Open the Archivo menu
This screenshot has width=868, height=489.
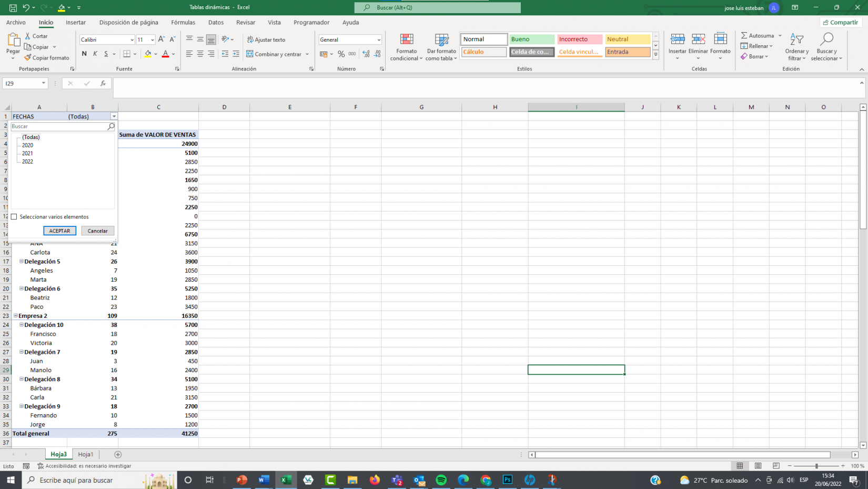(16, 22)
